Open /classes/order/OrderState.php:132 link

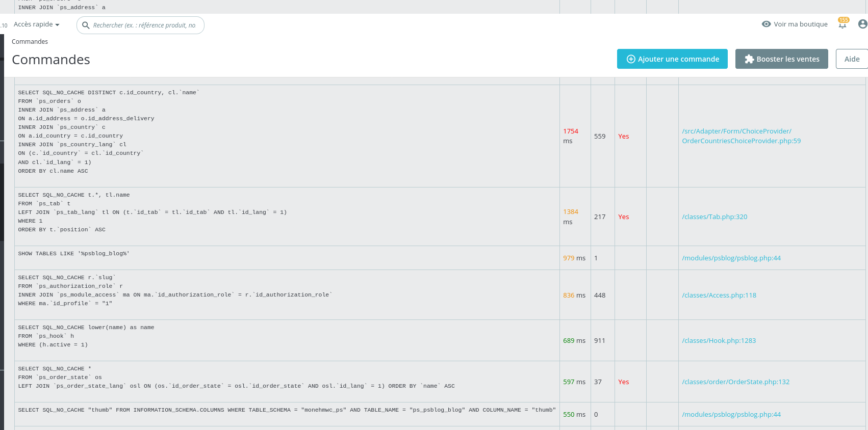735,382
